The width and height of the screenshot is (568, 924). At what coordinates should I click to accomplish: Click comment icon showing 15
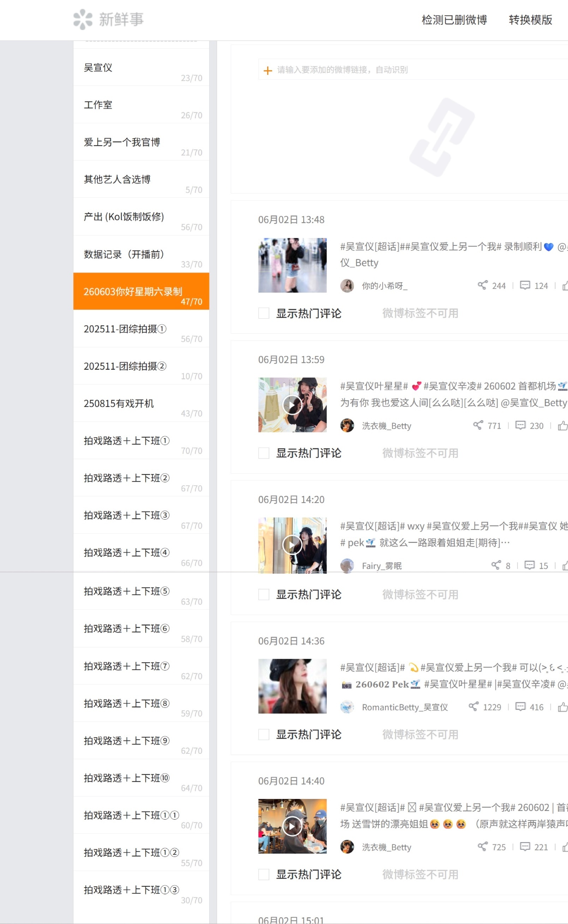point(529,565)
